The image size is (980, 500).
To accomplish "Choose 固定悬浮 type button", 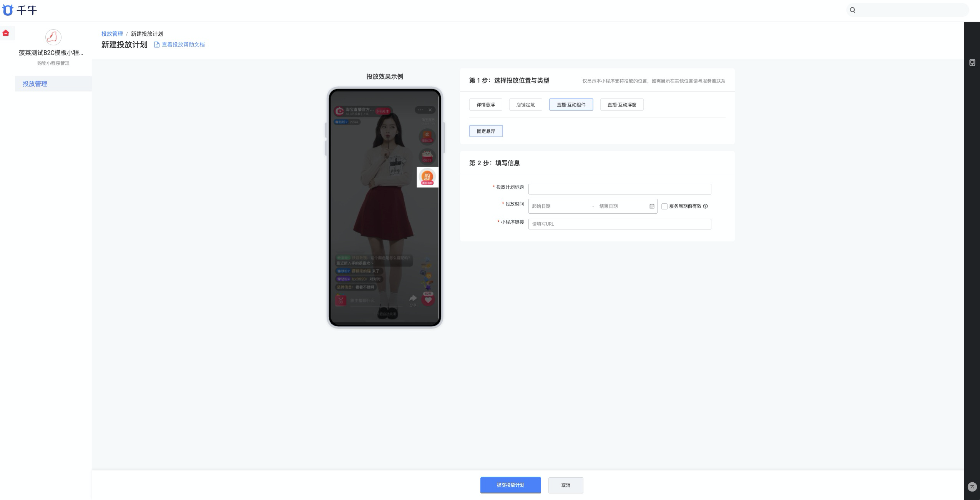I will [x=486, y=131].
